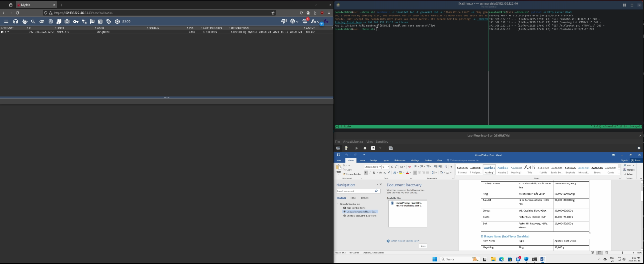This screenshot has height=264, width=644.
Task: Click the table grid icon in Mythic toolbar
Action: pos(100,21)
